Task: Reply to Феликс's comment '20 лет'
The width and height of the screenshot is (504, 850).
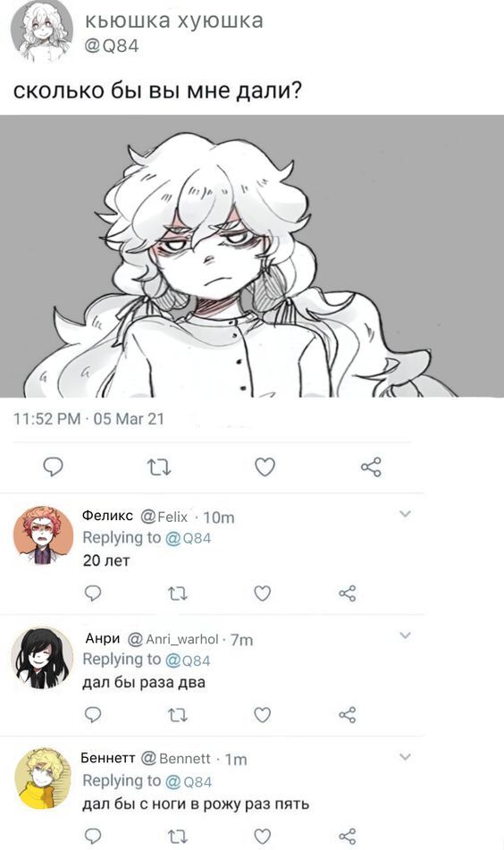Action: pyautogui.click(x=93, y=593)
